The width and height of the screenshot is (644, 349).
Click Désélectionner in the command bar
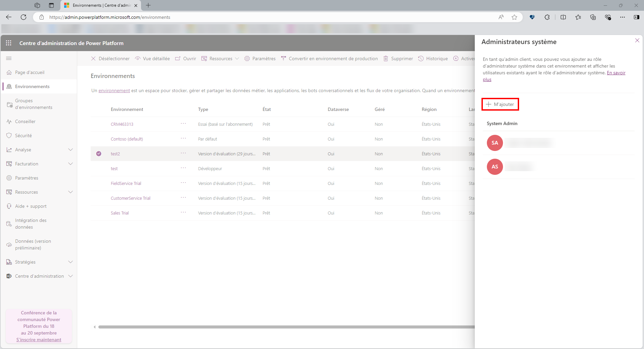[110, 59]
